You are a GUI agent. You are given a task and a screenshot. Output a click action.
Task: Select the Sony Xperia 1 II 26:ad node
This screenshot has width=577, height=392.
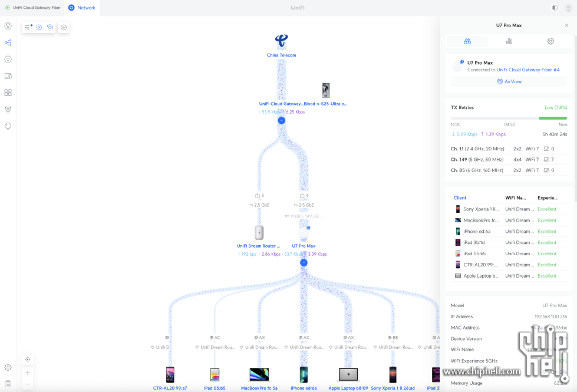point(393,375)
